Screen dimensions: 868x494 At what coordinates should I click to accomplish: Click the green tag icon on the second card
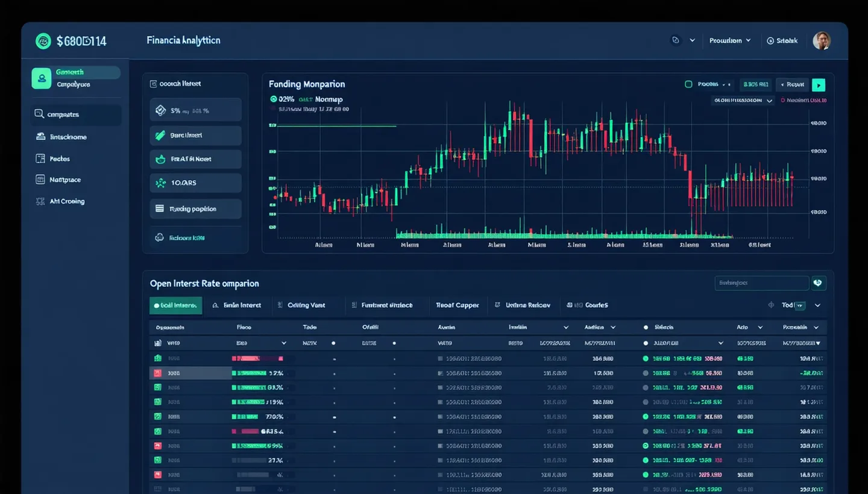[x=160, y=136]
